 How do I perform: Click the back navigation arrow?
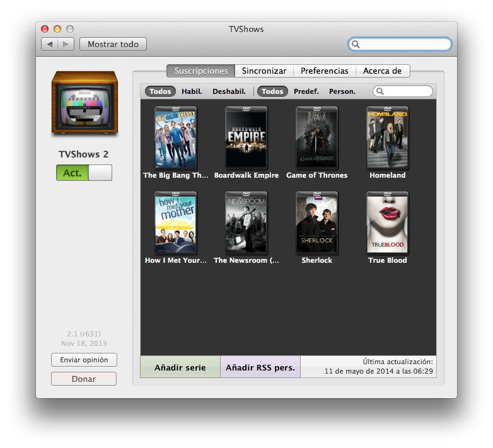point(50,44)
